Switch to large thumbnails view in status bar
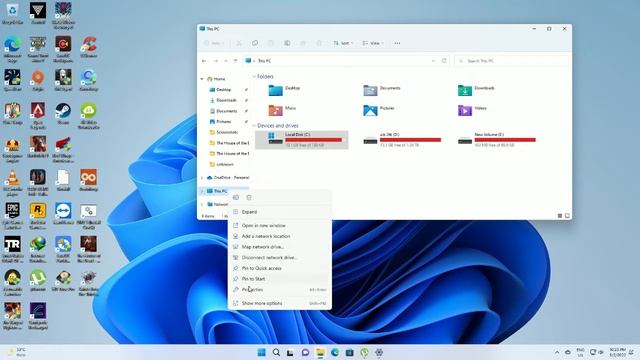 (567, 216)
